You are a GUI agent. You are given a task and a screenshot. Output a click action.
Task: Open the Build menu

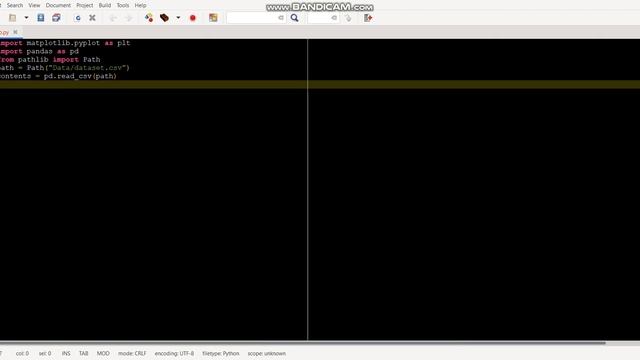tap(105, 5)
